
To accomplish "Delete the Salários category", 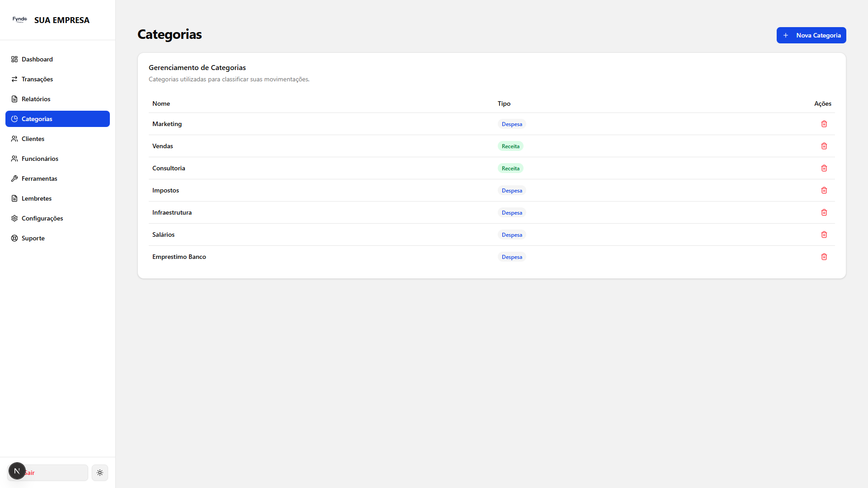I will click(824, 235).
